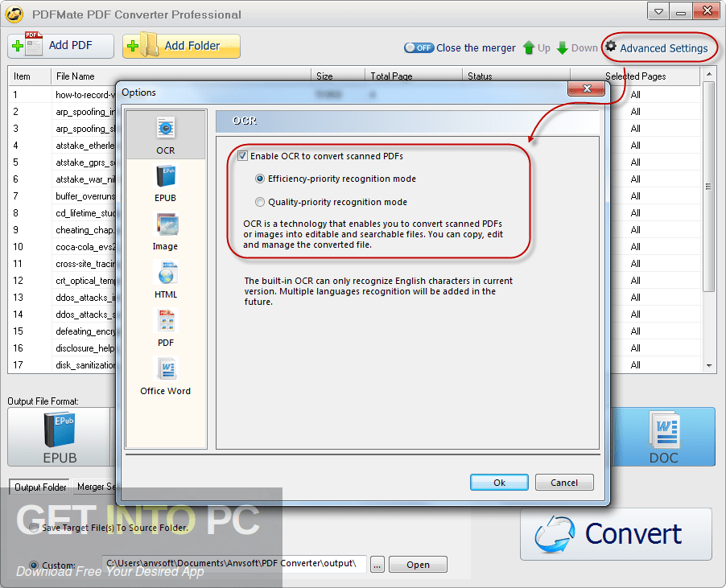Open the EPUB options category
The image size is (726, 588).
point(166,183)
